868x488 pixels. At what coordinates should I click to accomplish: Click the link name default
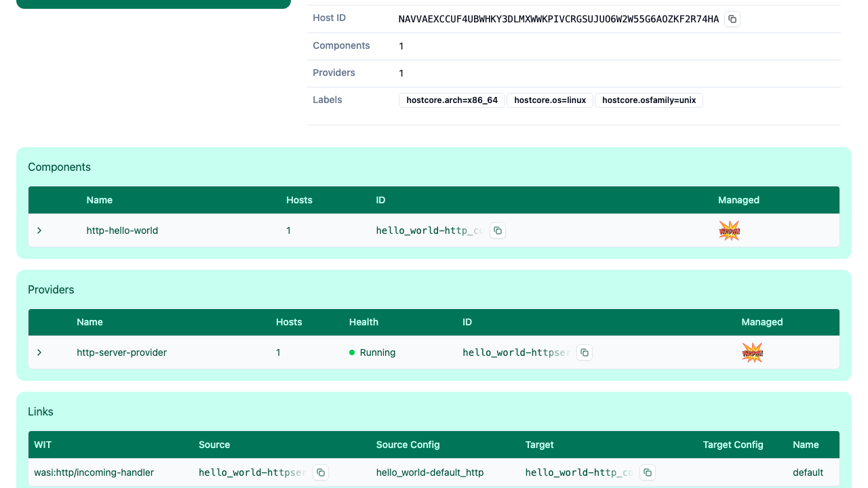pyautogui.click(x=808, y=472)
